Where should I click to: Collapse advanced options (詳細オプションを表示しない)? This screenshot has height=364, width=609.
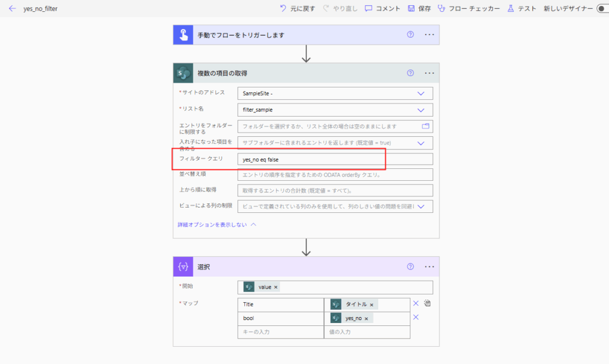pos(216,225)
